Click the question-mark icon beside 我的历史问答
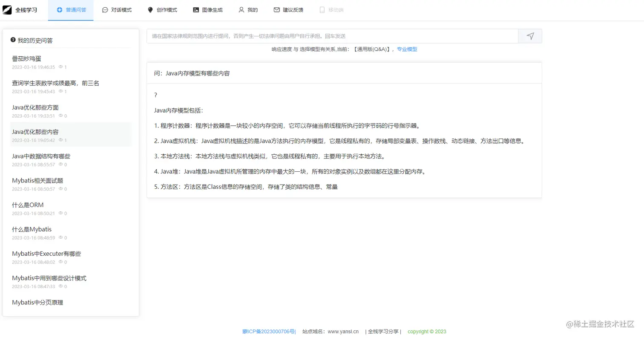The image size is (644, 338). [x=13, y=40]
